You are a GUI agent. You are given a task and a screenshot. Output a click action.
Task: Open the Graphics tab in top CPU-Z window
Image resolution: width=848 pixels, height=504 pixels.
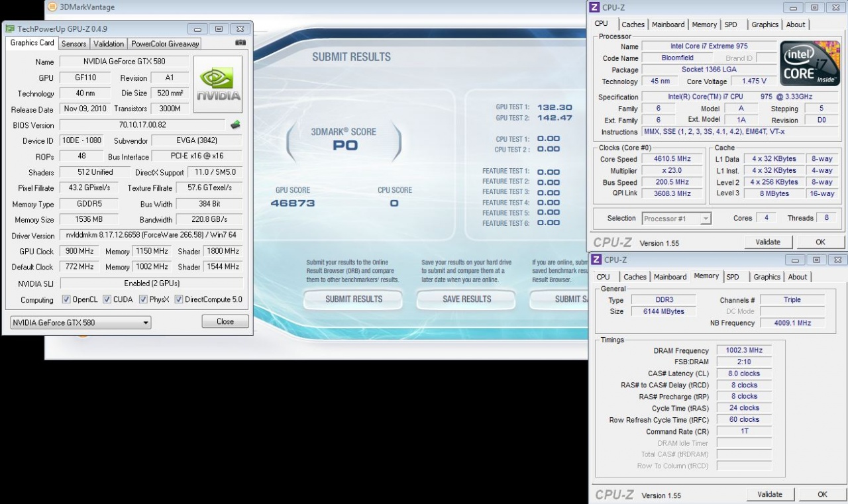click(765, 25)
